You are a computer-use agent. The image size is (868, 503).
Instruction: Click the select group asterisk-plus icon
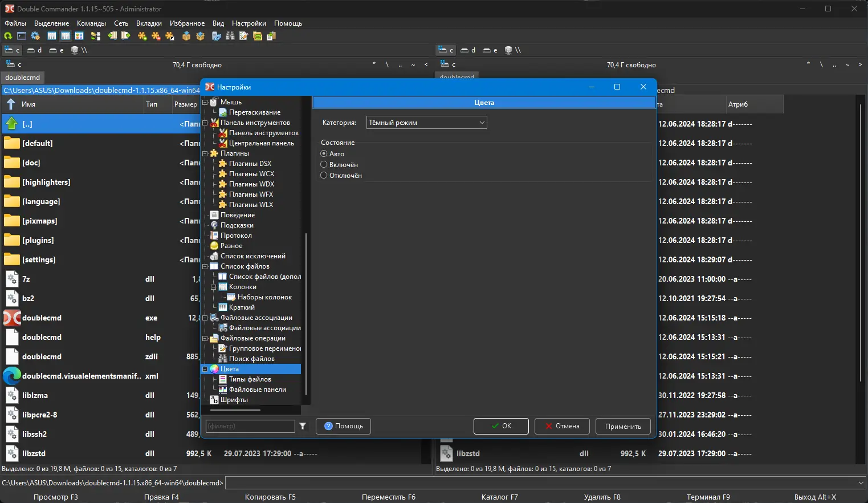142,36
